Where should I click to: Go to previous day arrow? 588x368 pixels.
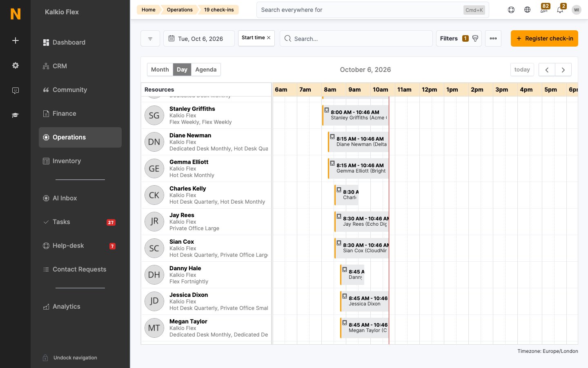[x=547, y=70]
